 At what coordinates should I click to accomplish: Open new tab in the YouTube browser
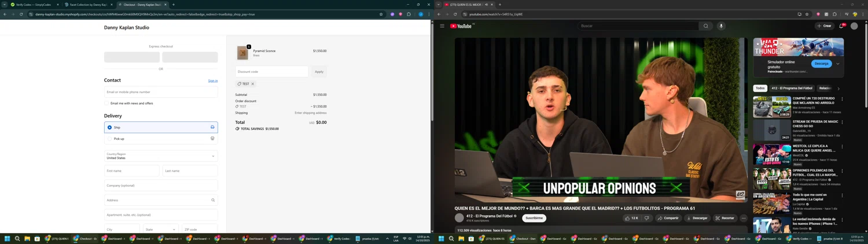[500, 5]
